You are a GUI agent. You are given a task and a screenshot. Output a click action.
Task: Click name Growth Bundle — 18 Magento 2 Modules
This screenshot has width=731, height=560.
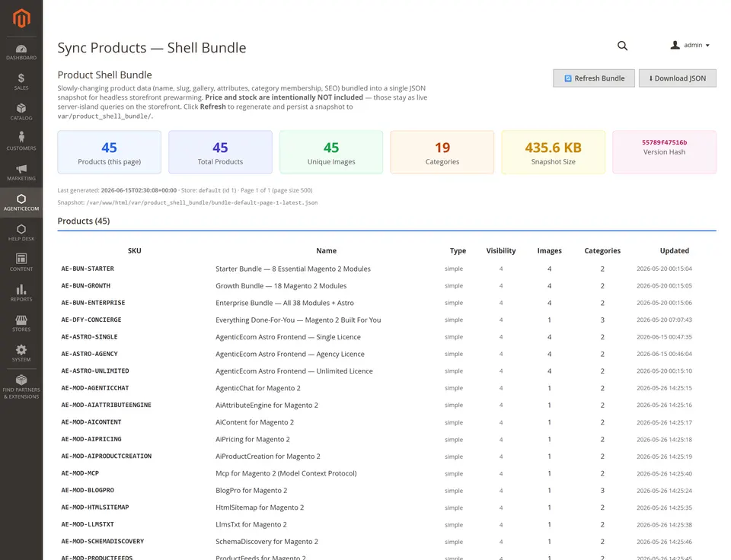pos(281,285)
